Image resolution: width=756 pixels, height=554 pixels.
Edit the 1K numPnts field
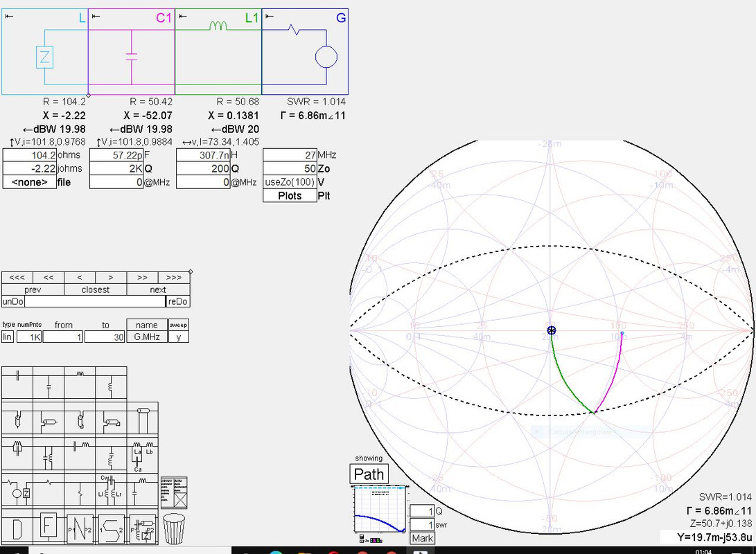[29, 337]
